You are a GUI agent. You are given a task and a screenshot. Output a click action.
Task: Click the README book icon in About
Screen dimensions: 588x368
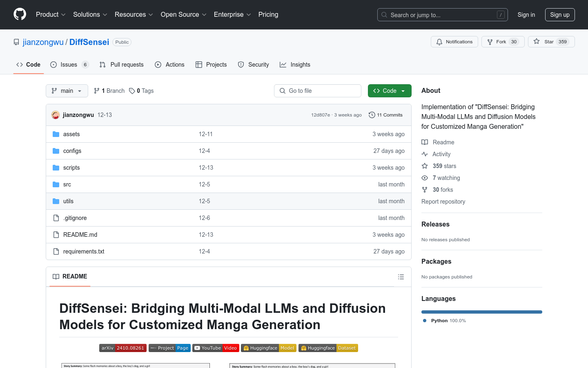[425, 142]
